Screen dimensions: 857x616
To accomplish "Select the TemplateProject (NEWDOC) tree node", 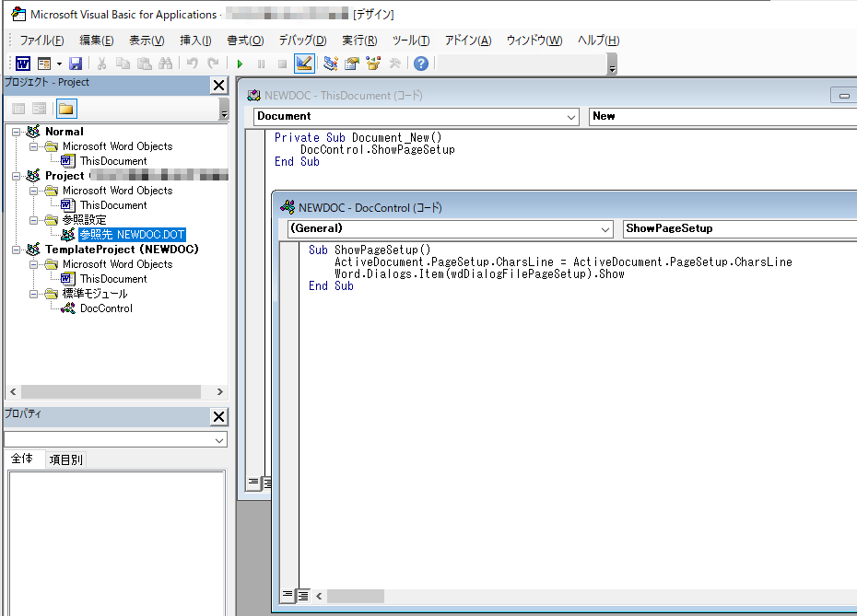I will 122,250.
